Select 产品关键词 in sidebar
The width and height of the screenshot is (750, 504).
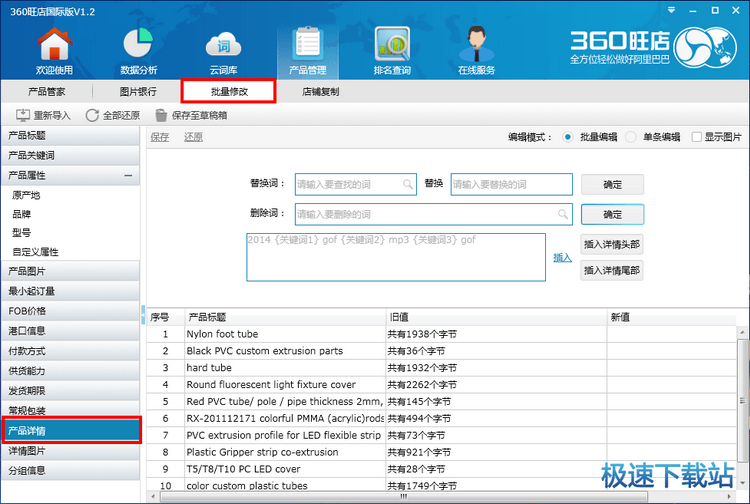coord(71,155)
